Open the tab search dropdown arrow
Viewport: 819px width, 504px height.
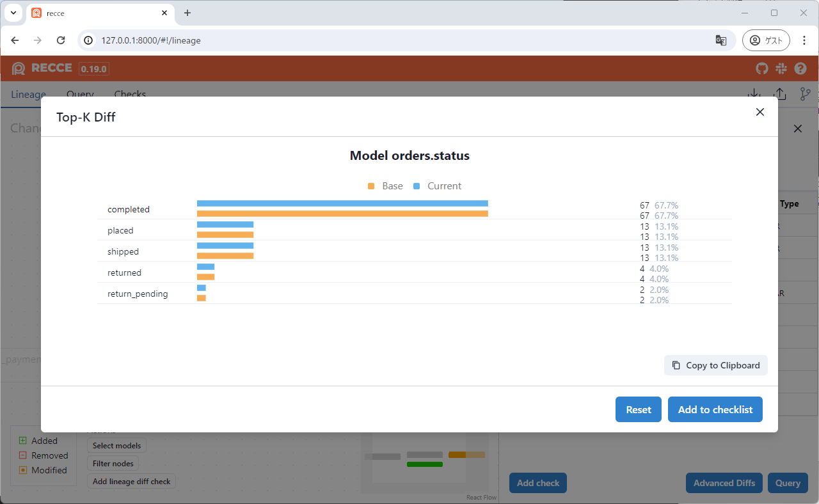pyautogui.click(x=13, y=13)
